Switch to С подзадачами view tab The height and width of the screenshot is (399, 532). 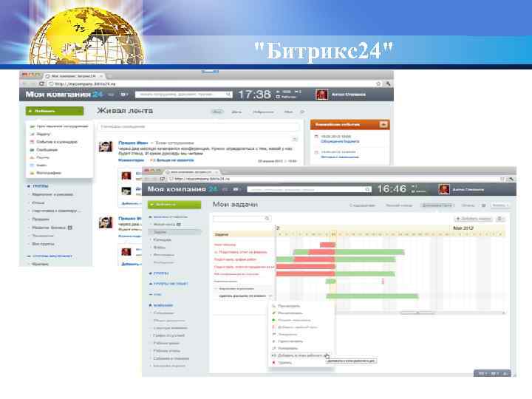pos(362,205)
